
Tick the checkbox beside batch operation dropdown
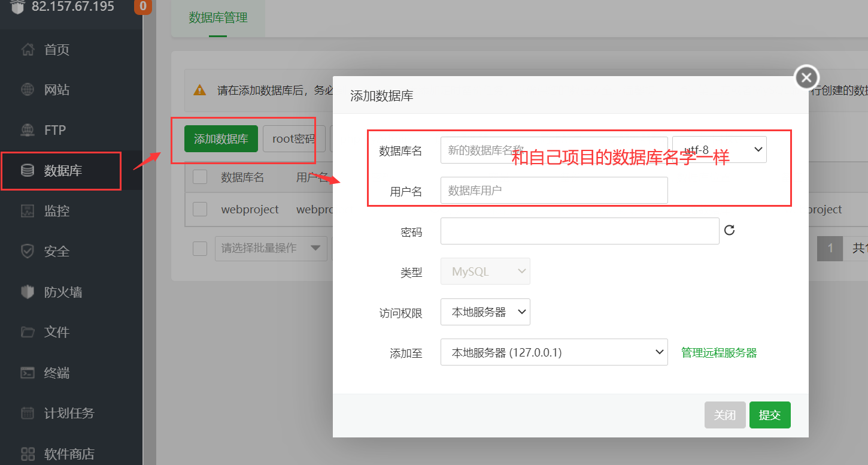tap(200, 248)
